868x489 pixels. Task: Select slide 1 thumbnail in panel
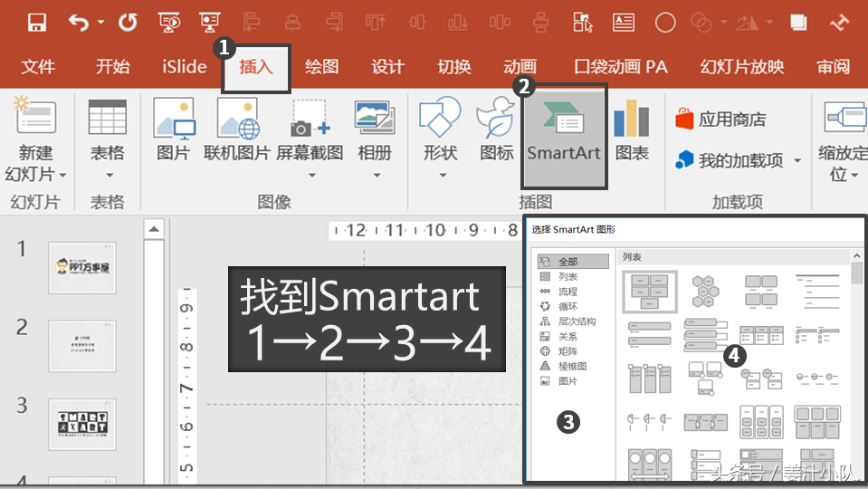pos(82,267)
